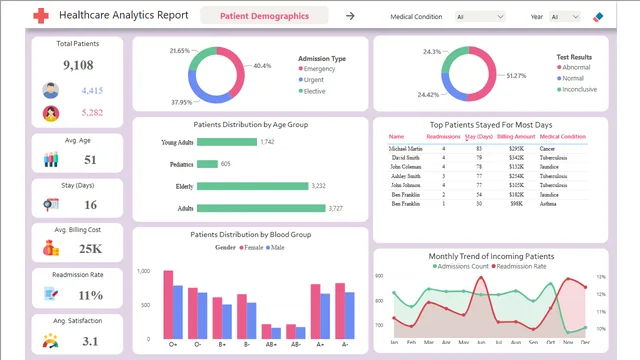
Task: Click the satisfaction gauge stars icon
Action: click(51, 341)
